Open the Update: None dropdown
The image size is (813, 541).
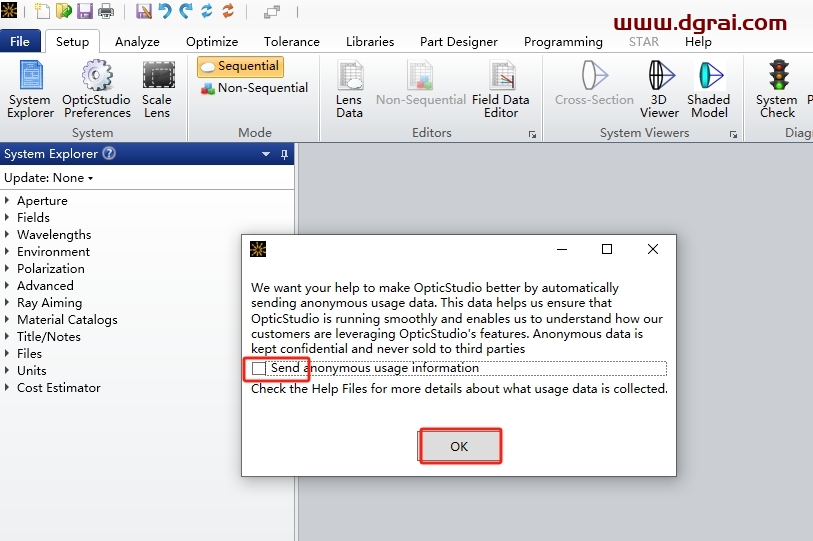[48, 178]
